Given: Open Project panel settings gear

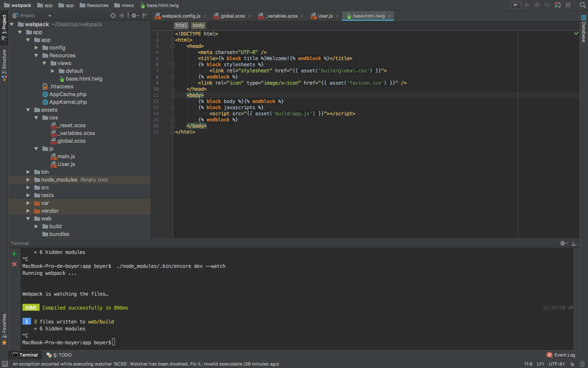Looking at the screenshot, I should tap(135, 16).
